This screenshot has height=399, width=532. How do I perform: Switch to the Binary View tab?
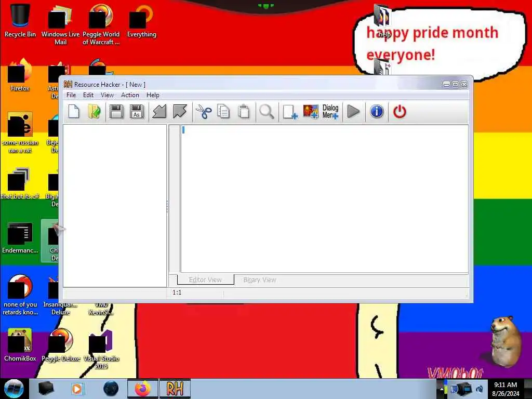260,280
